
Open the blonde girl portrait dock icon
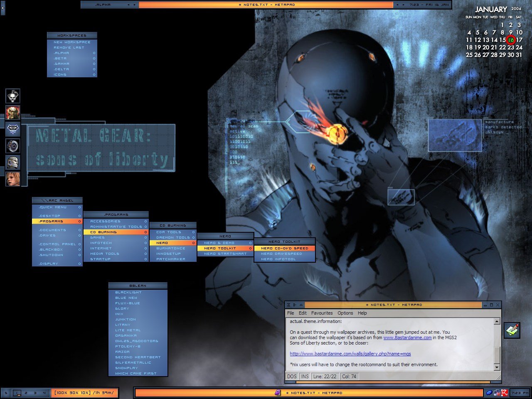13,179
